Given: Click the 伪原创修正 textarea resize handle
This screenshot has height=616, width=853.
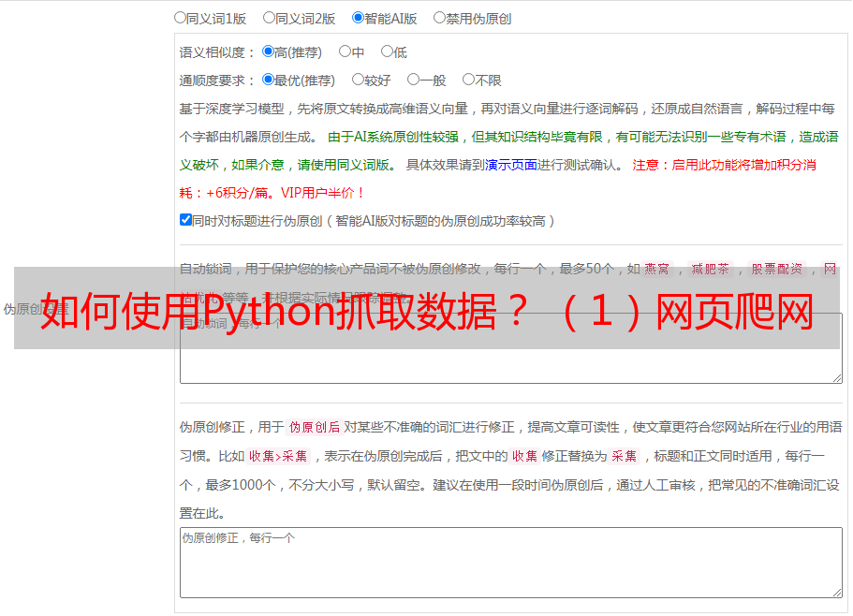Looking at the screenshot, I should coord(837,593).
